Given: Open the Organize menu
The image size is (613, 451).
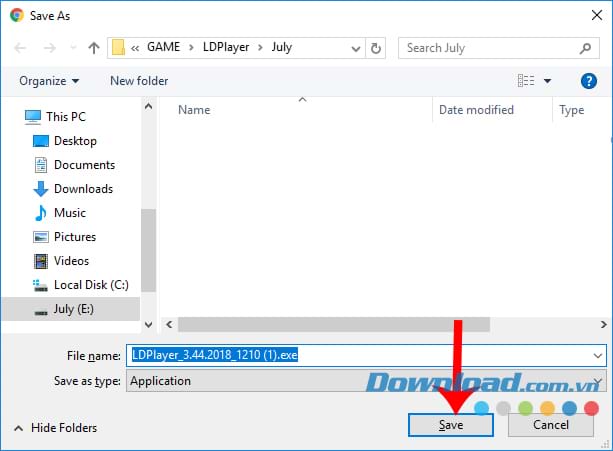Looking at the screenshot, I should point(49,81).
